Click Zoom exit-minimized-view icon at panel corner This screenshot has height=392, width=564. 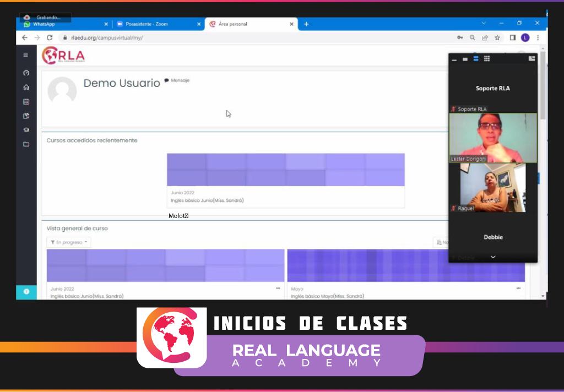point(532,58)
